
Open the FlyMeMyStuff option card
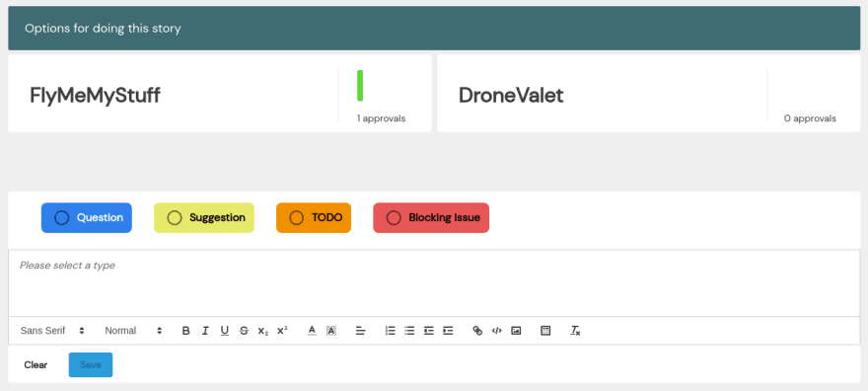(x=220, y=93)
